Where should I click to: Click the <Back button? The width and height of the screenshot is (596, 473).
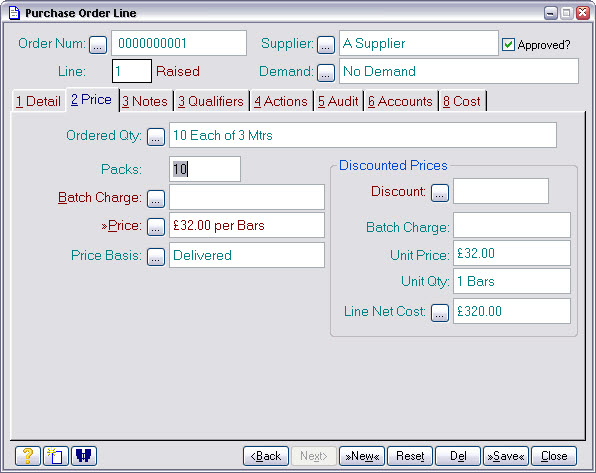click(266, 456)
